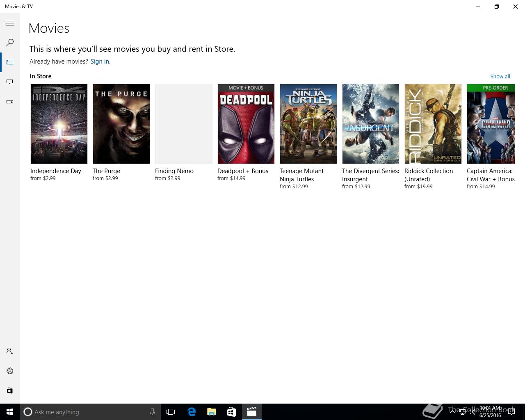Open Insurgent movie poster

pyautogui.click(x=371, y=124)
